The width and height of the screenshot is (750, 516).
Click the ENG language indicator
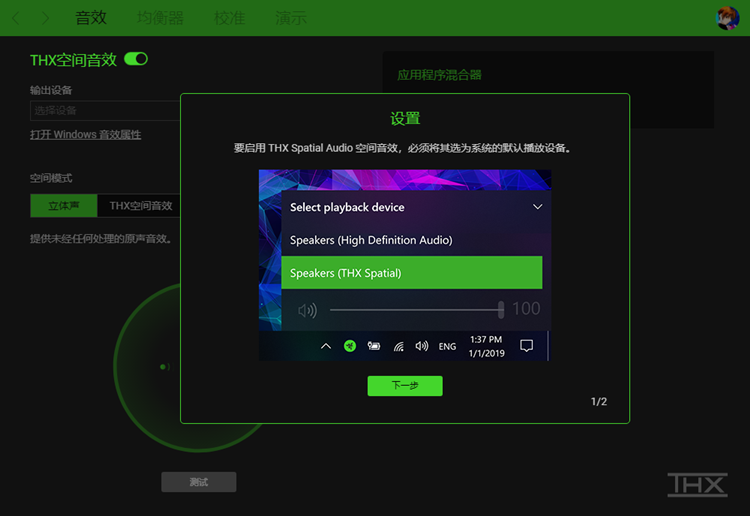[x=447, y=346]
